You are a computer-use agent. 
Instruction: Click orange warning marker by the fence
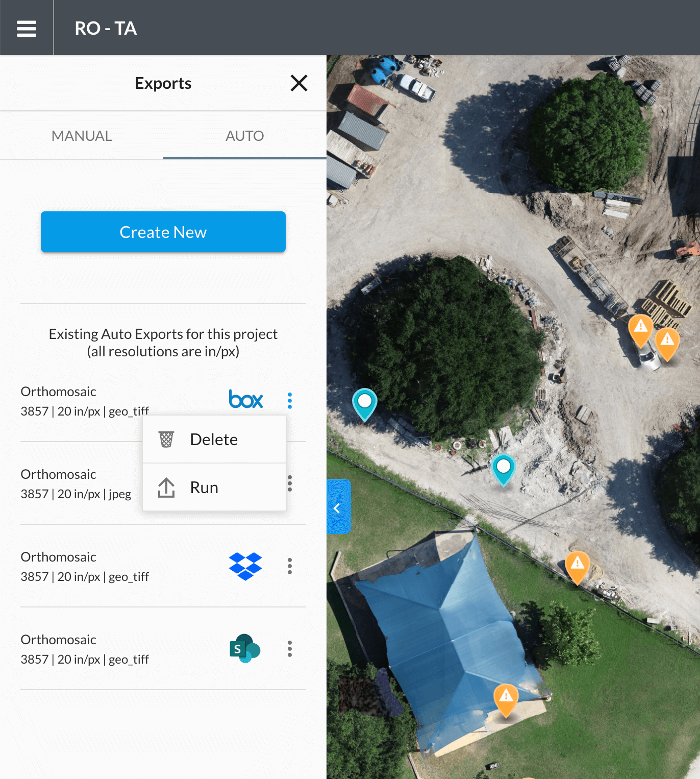pos(578,567)
